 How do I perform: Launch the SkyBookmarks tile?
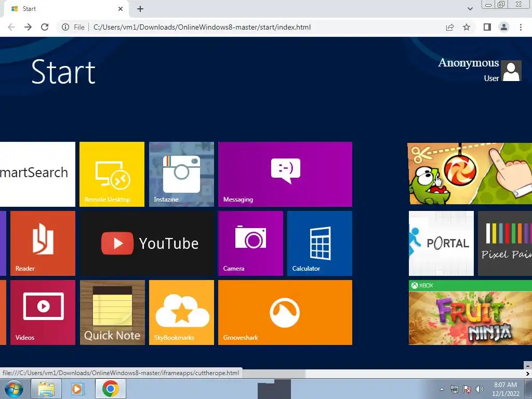click(x=181, y=312)
